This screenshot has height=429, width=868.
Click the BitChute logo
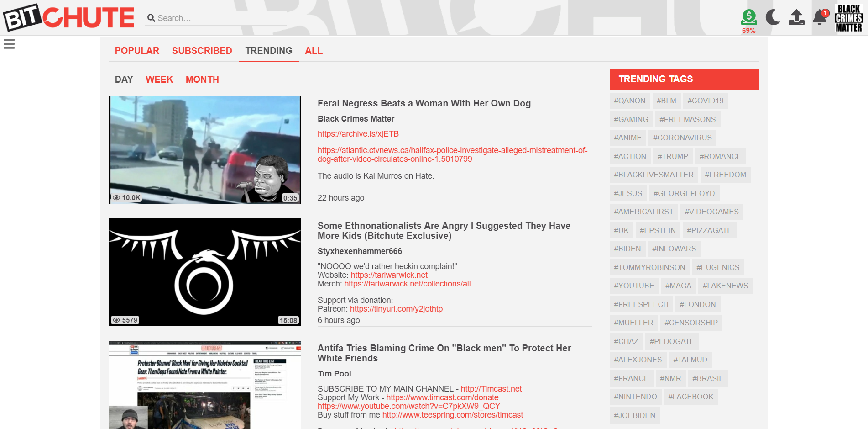click(69, 17)
